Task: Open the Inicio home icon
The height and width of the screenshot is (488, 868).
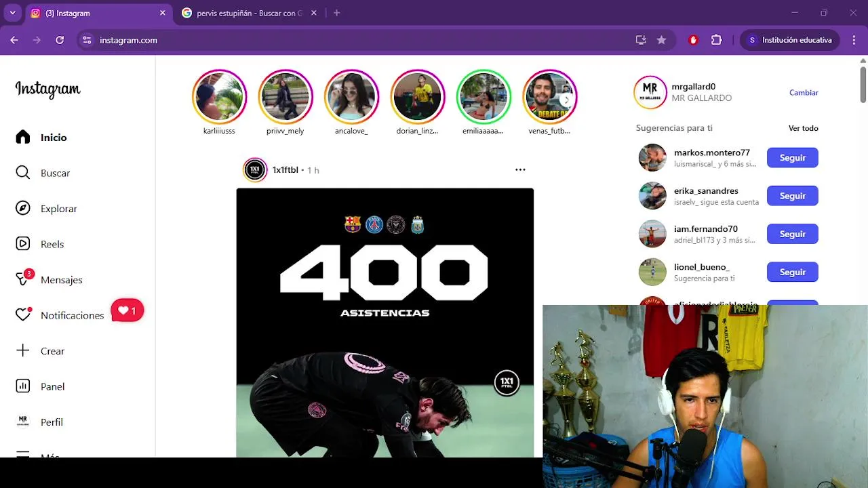Action: (x=23, y=137)
